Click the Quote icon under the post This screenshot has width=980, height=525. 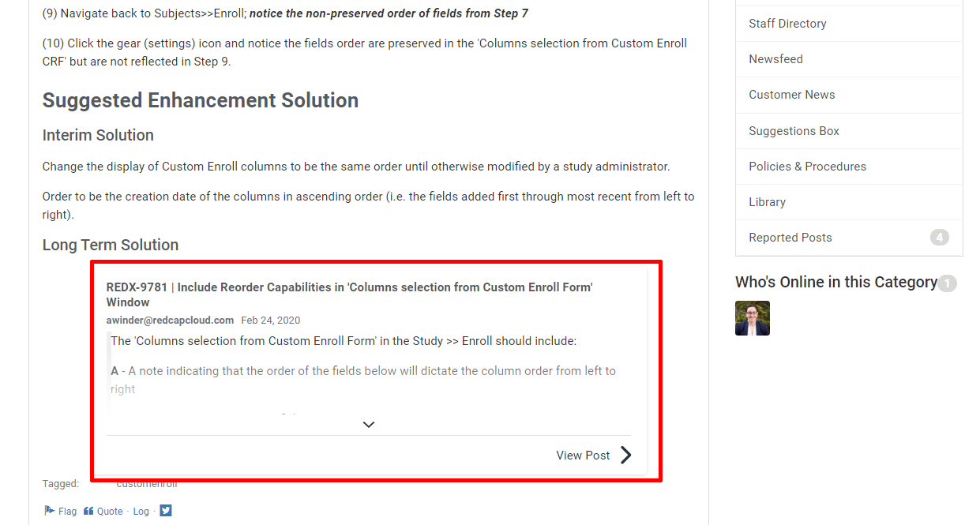88,511
